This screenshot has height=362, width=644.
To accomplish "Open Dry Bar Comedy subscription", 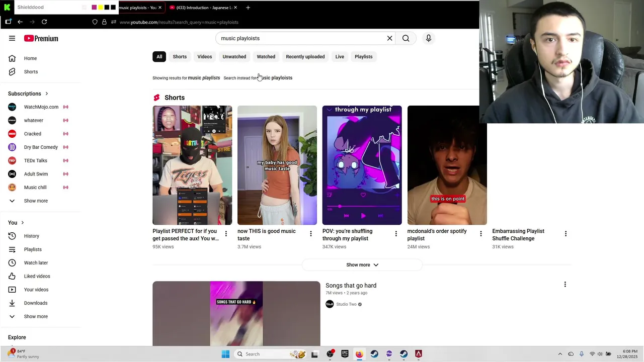I will (x=40, y=147).
